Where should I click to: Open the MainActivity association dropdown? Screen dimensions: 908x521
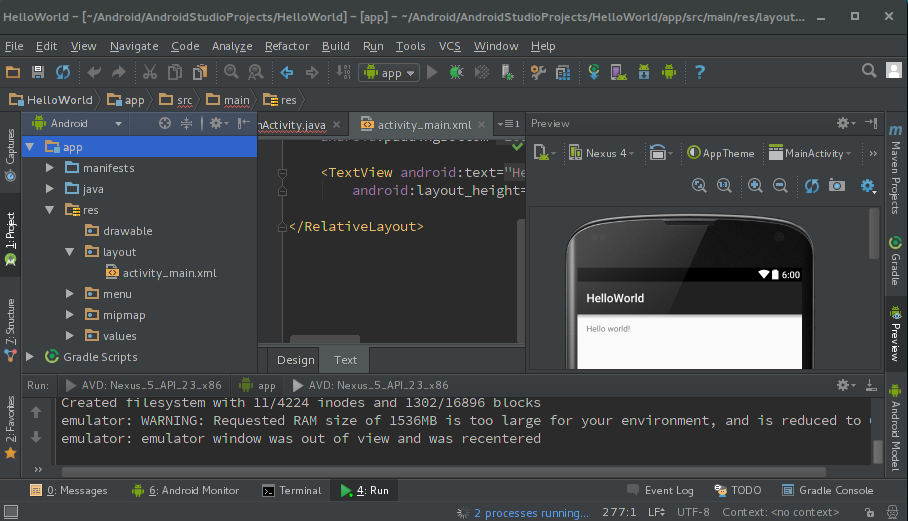click(x=810, y=153)
